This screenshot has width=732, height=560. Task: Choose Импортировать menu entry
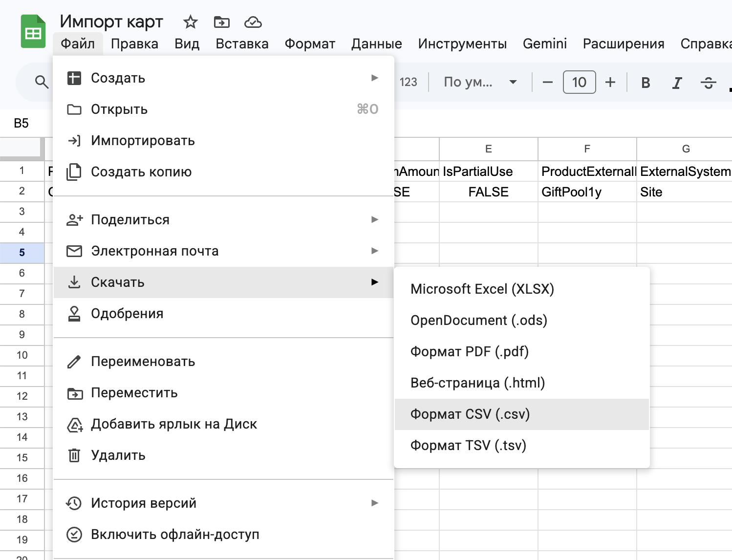(223, 141)
